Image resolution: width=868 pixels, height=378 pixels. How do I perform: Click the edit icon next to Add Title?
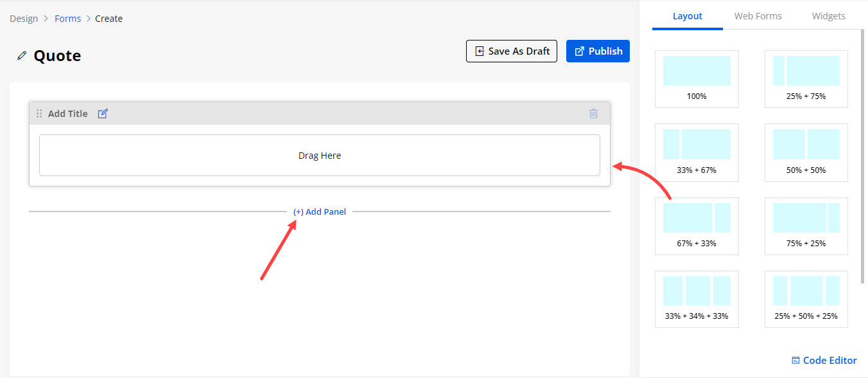click(103, 114)
